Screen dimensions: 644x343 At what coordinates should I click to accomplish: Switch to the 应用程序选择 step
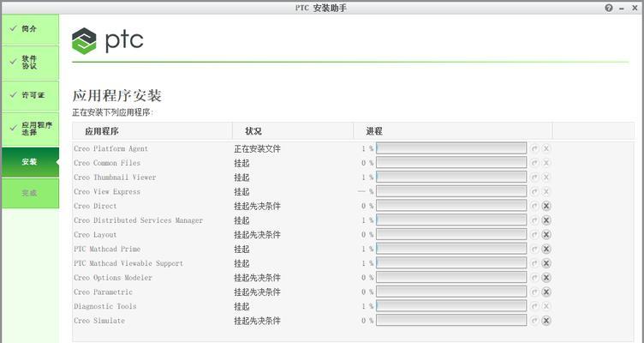[x=30, y=129]
